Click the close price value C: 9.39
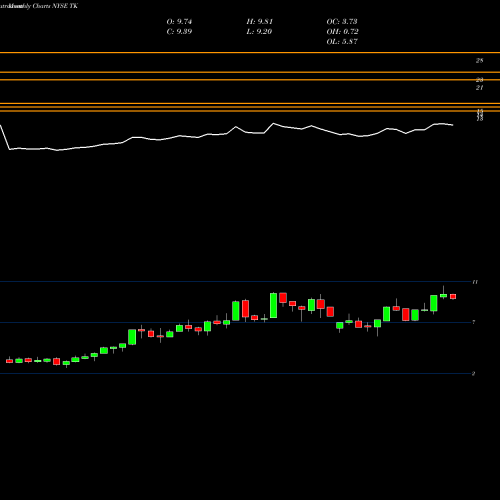Screen dimensions: 500x500 179,32
